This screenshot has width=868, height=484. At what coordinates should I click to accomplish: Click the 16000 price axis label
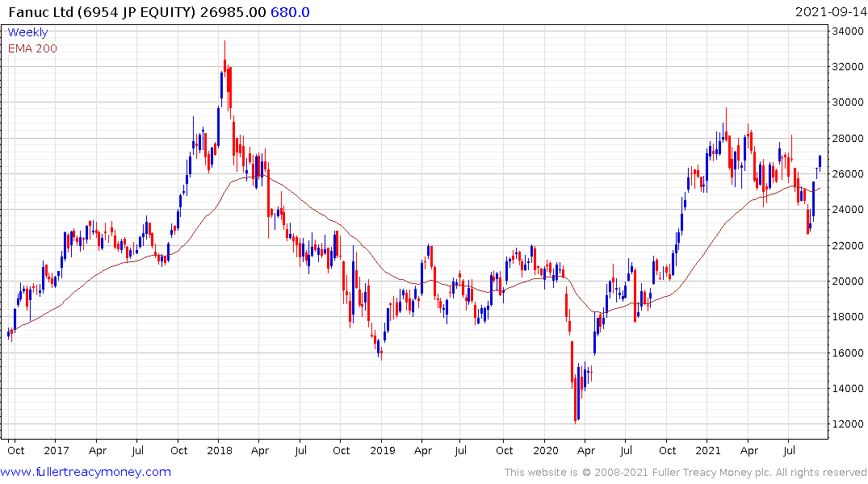point(847,353)
